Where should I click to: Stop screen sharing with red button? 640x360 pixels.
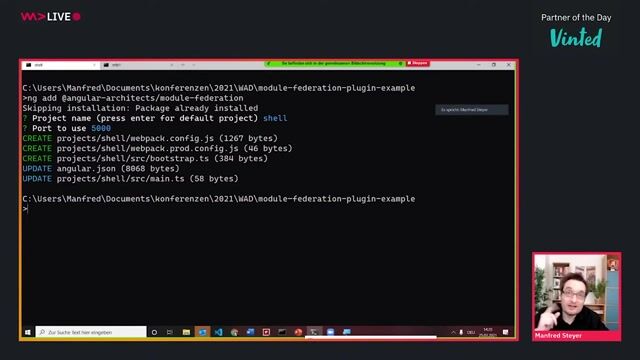(418, 63)
